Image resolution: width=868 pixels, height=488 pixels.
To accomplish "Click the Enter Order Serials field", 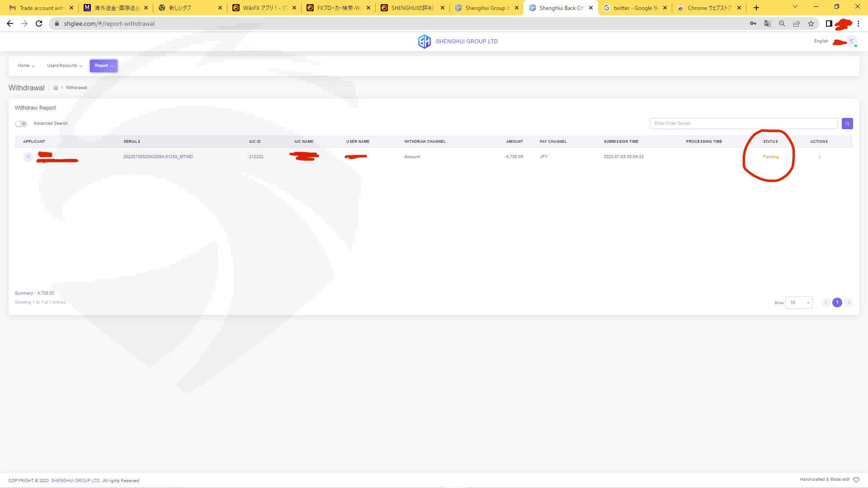I will coord(743,123).
